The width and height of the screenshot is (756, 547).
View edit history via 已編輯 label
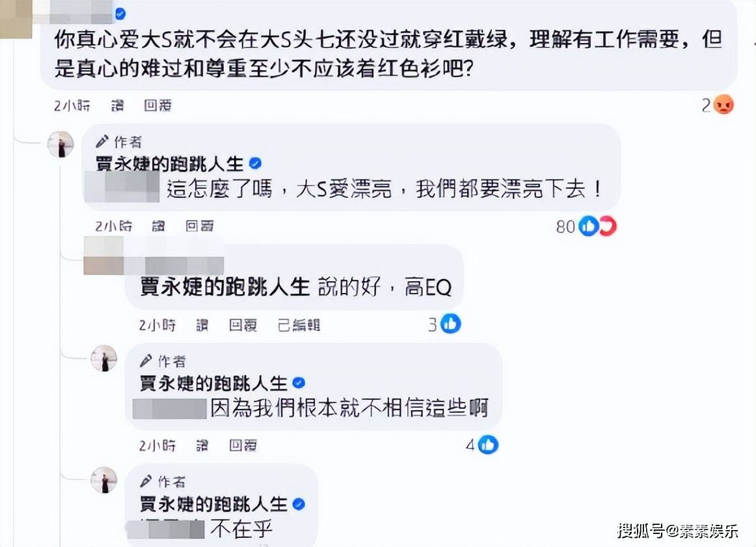point(299,324)
